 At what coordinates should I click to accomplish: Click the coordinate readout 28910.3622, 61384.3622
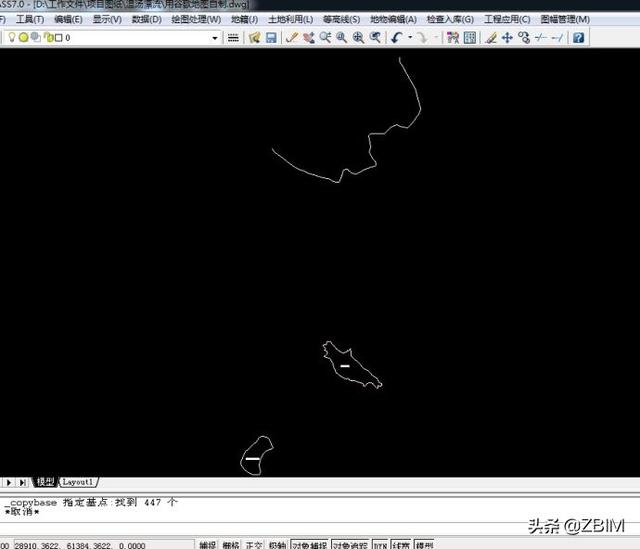point(80,545)
